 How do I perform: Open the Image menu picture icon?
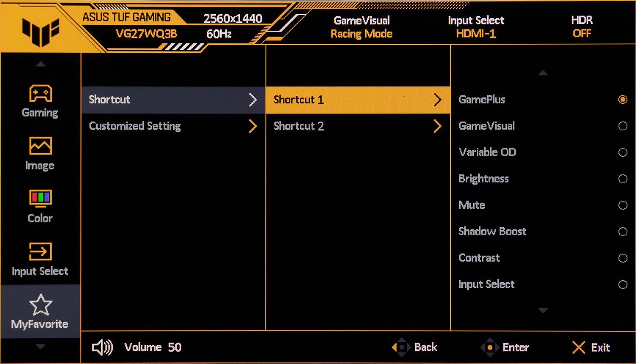40,146
